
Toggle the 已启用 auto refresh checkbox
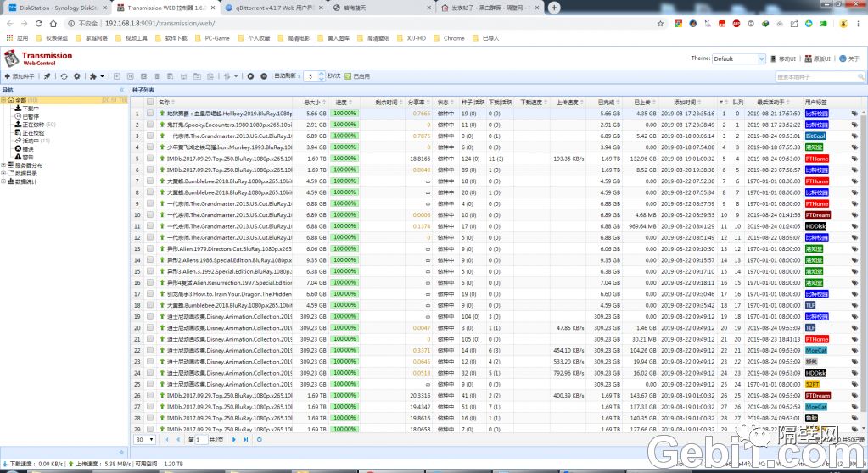pos(348,76)
